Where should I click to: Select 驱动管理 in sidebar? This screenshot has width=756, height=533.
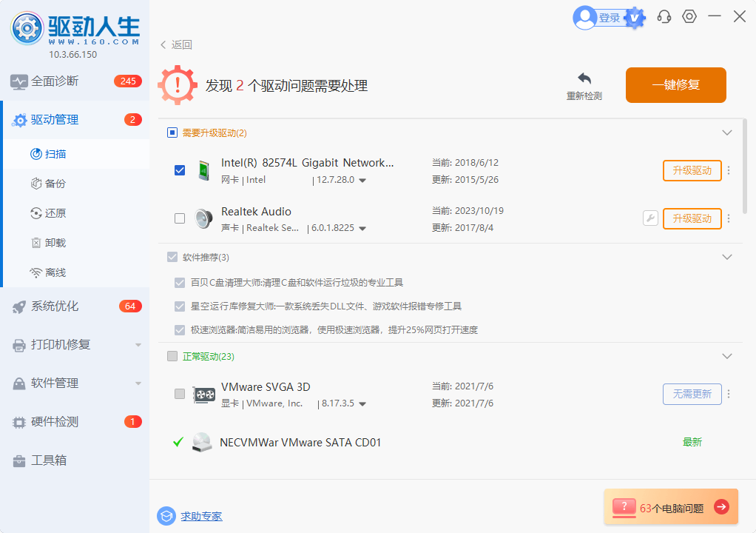tap(75, 120)
